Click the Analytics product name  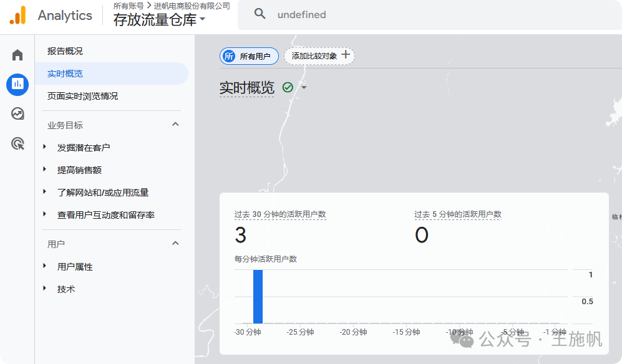pyautogui.click(x=65, y=16)
